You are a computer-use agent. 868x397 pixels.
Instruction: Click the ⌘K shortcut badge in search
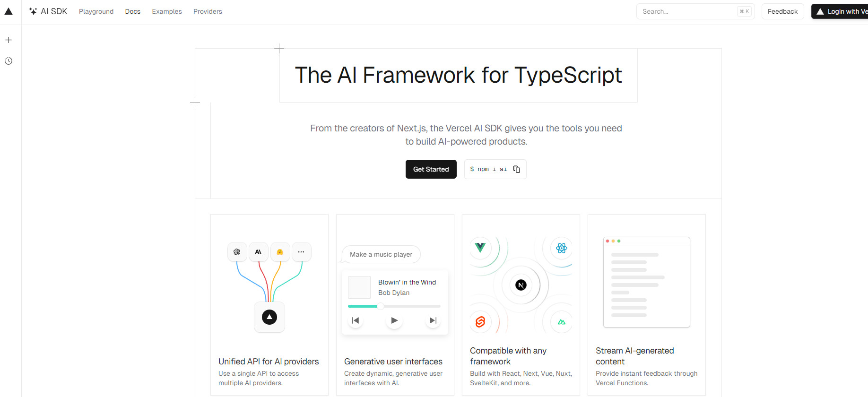click(x=745, y=11)
